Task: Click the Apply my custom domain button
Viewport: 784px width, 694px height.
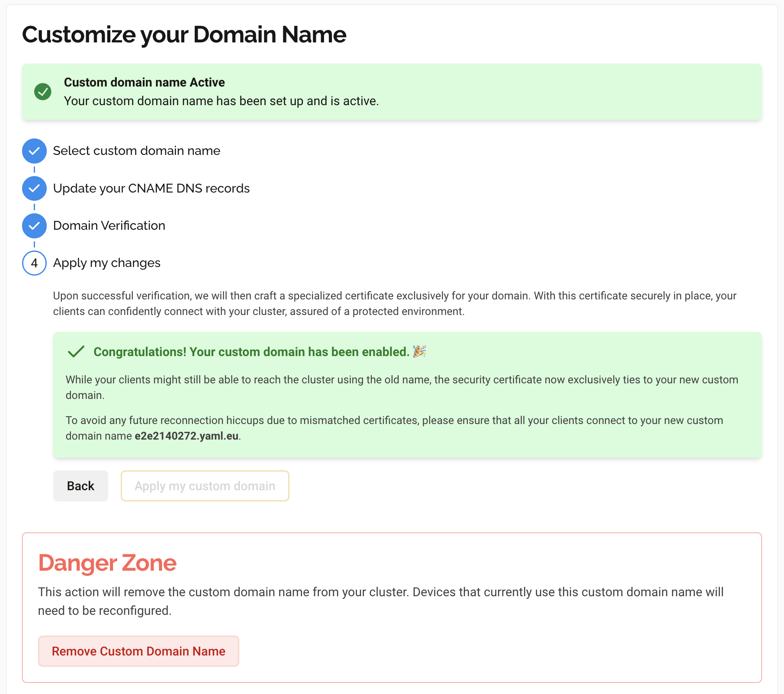Action: point(205,486)
